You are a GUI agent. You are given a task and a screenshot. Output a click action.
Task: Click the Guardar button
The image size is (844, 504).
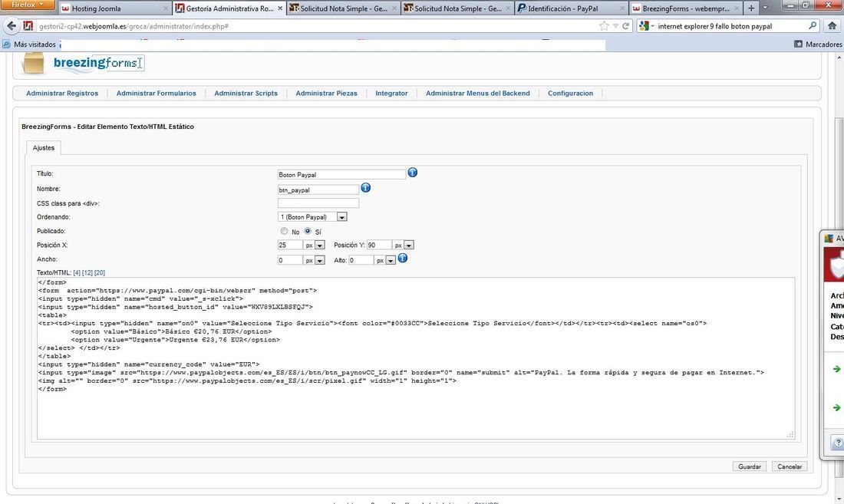(750, 466)
